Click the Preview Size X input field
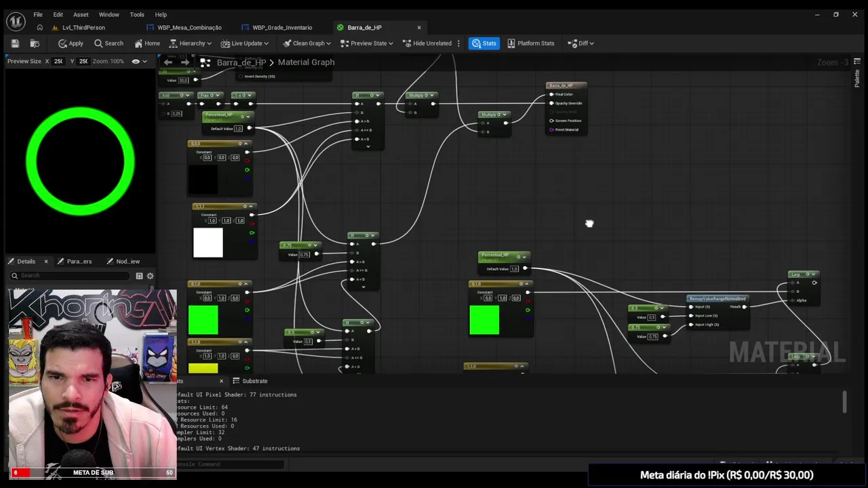Viewport: 868px width, 488px height. pyautogui.click(x=59, y=61)
